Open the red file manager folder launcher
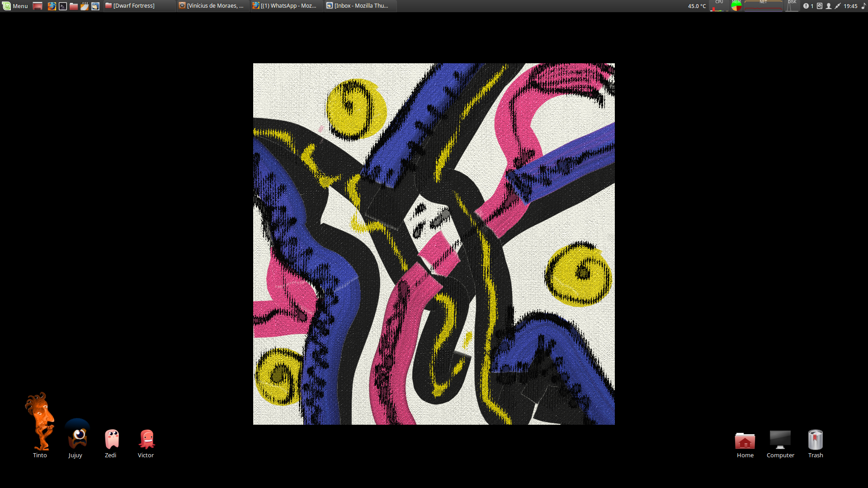Screen dimensions: 868x488 tap(74, 6)
